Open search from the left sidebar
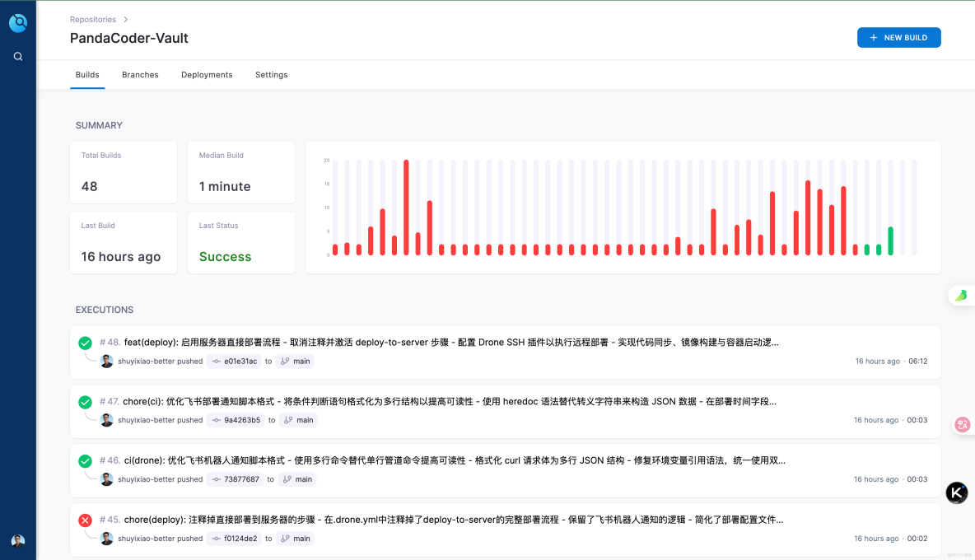The image size is (975, 560). pos(17,56)
